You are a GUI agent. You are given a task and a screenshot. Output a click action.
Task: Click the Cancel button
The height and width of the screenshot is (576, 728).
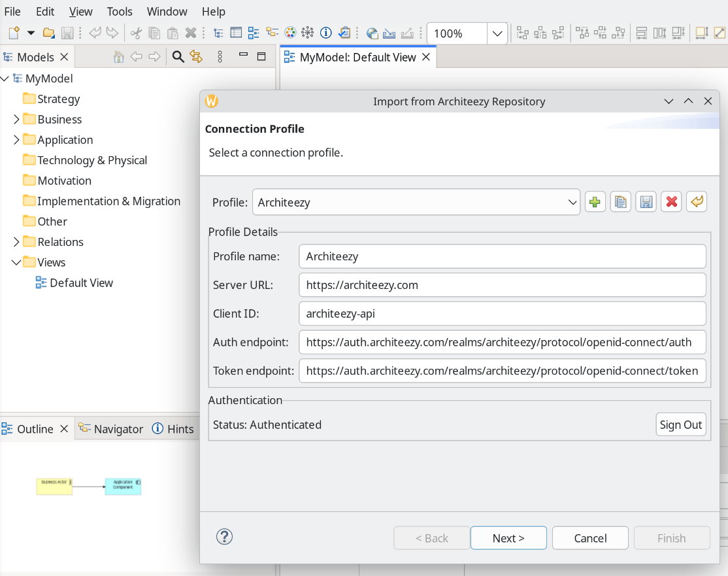(x=590, y=538)
